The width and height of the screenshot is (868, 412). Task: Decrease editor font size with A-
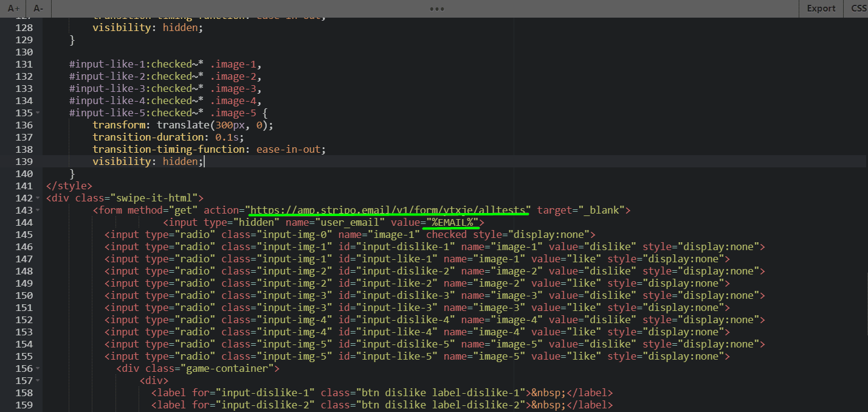pos(38,9)
